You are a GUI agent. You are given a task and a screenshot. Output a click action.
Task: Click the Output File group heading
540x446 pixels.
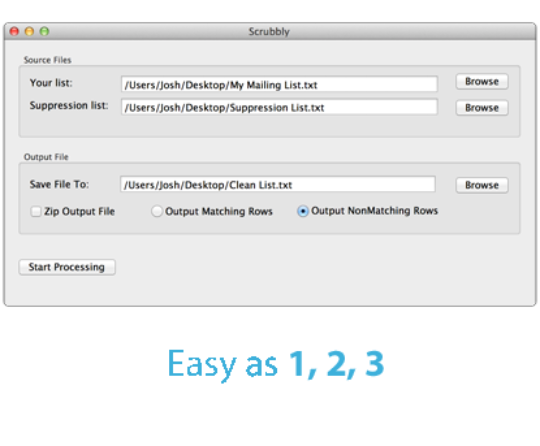pos(46,157)
